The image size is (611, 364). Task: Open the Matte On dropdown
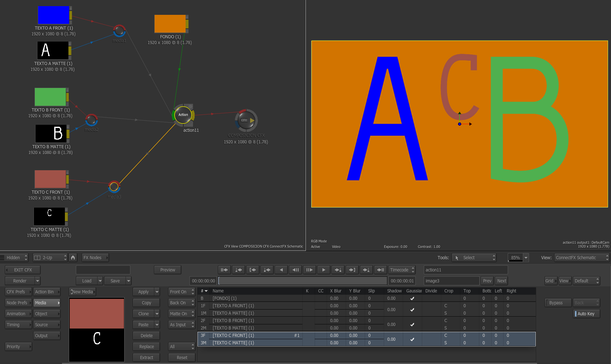182,314
